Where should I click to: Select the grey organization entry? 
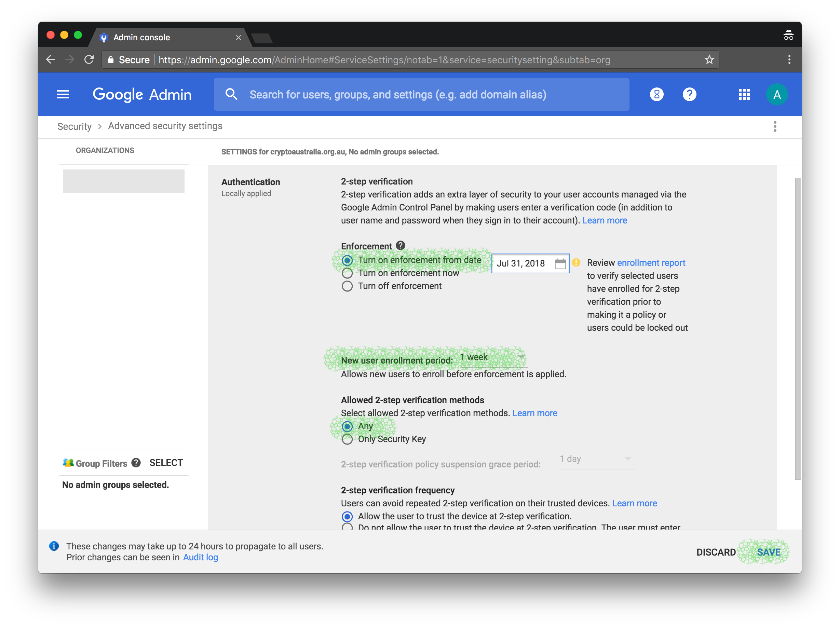click(x=123, y=181)
